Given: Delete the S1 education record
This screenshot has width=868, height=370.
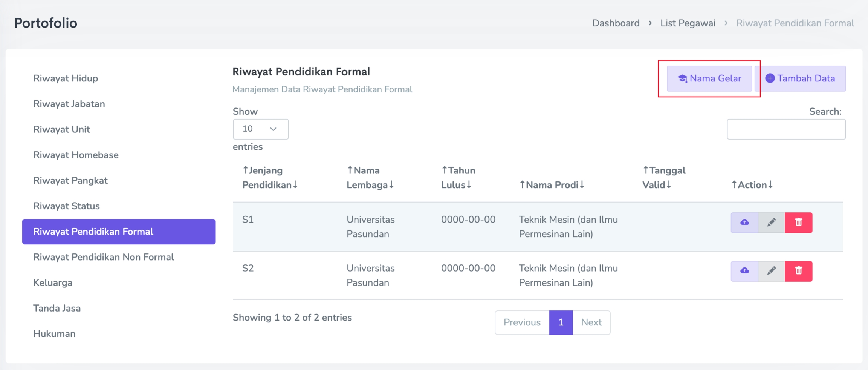Looking at the screenshot, I should coord(798,223).
